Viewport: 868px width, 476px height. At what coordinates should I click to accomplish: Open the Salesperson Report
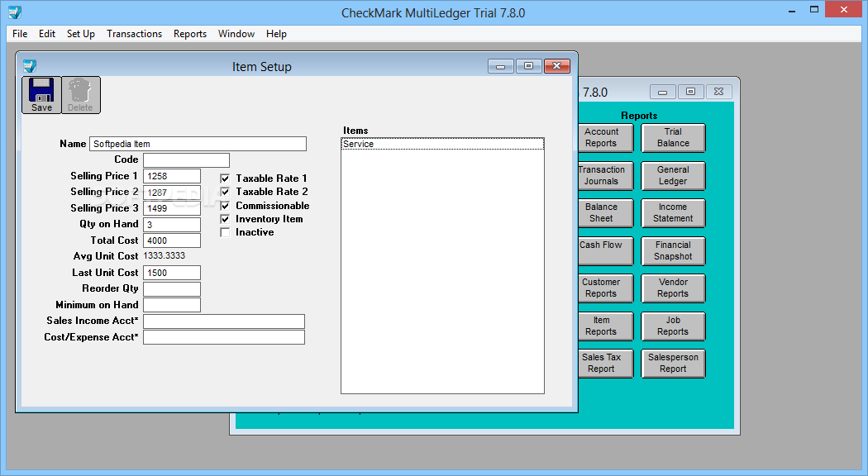pyautogui.click(x=673, y=363)
